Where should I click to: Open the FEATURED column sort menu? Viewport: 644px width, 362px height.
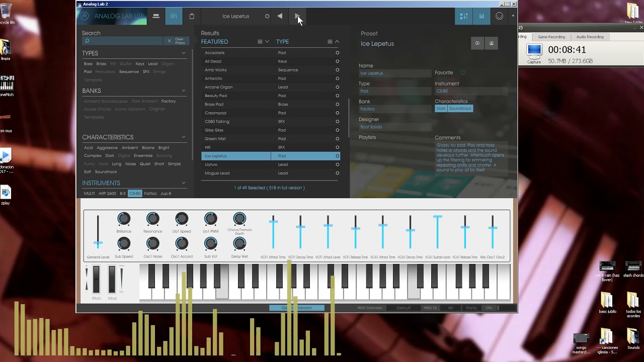260,42
